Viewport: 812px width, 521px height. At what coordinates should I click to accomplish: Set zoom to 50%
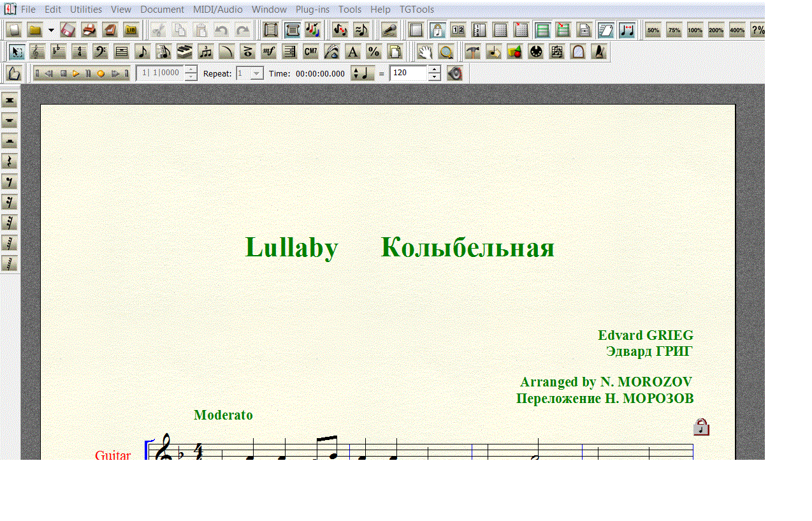[653, 30]
